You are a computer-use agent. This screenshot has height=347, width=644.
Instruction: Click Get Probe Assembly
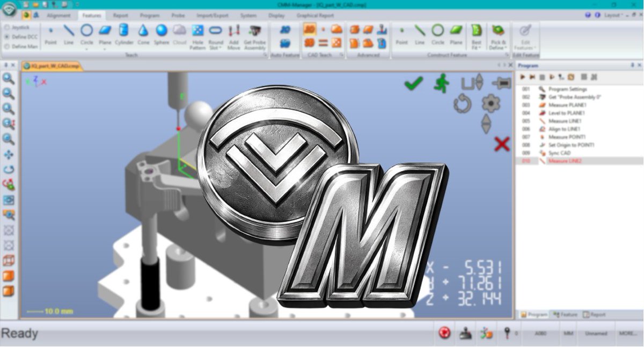tap(255, 37)
